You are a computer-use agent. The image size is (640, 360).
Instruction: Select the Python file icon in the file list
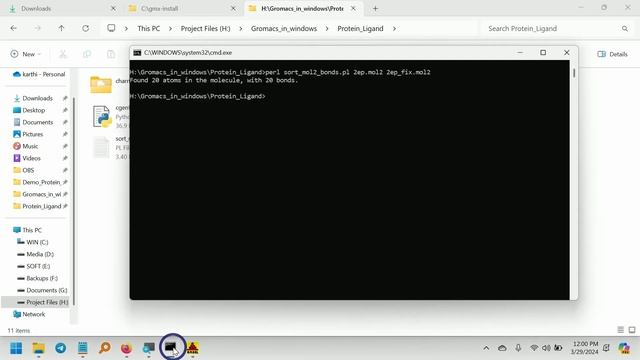click(x=102, y=116)
